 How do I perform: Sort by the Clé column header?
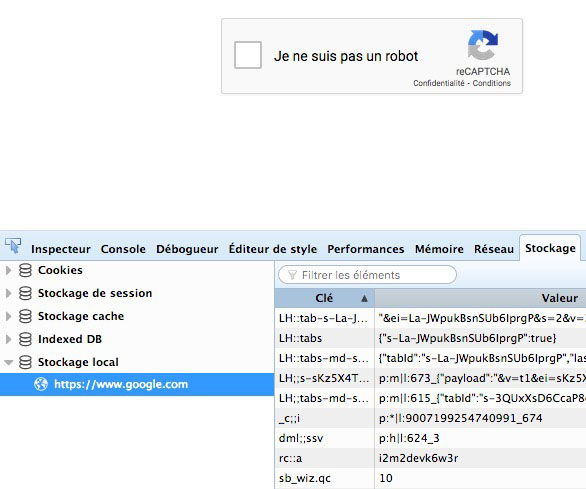[324, 298]
